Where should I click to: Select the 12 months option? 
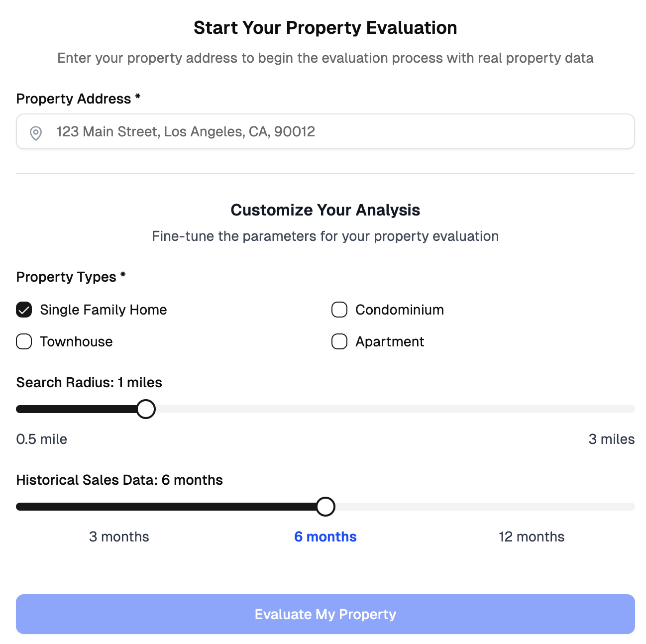pyautogui.click(x=532, y=537)
